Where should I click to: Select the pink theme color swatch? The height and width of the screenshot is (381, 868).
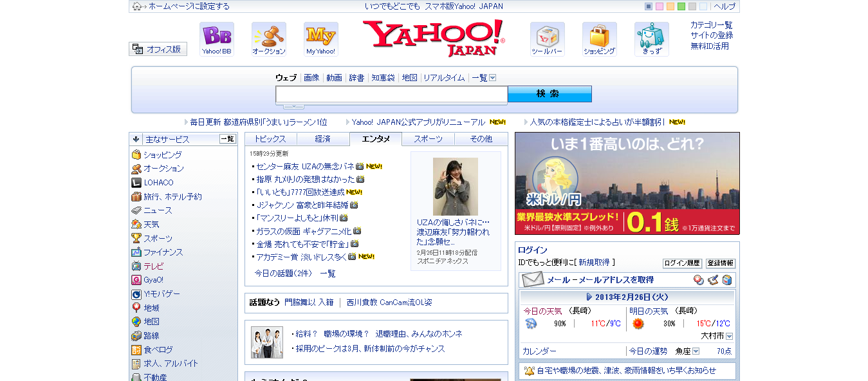(660, 6)
